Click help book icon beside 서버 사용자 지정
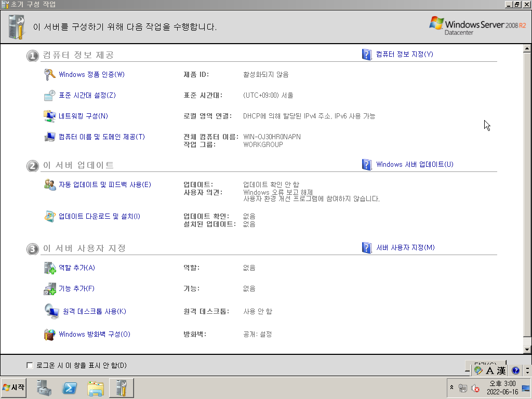 coord(367,248)
